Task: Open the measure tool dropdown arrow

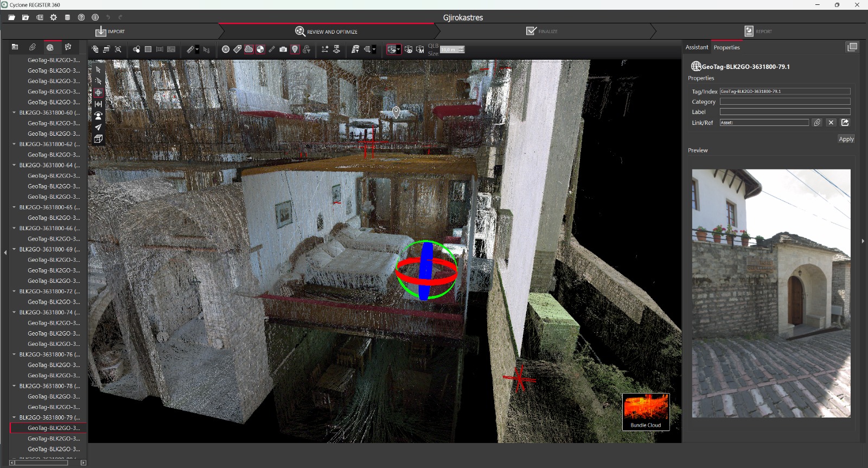Action: point(197,49)
